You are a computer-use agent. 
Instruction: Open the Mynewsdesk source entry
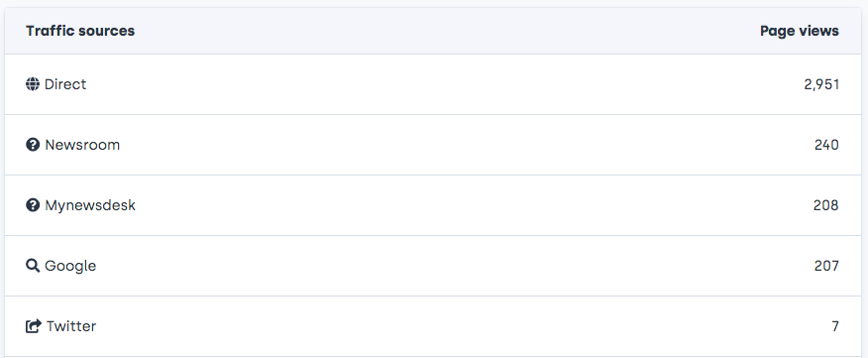coord(90,205)
